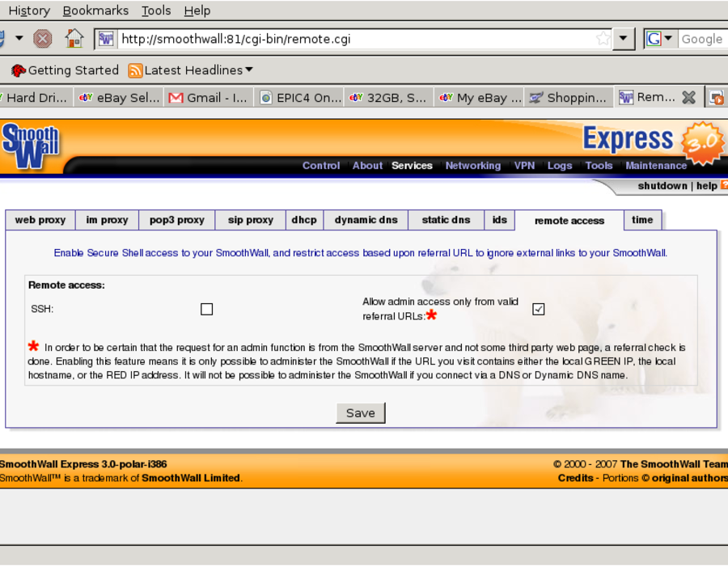Open the Maintenance section
728x566 pixels.
tap(655, 166)
